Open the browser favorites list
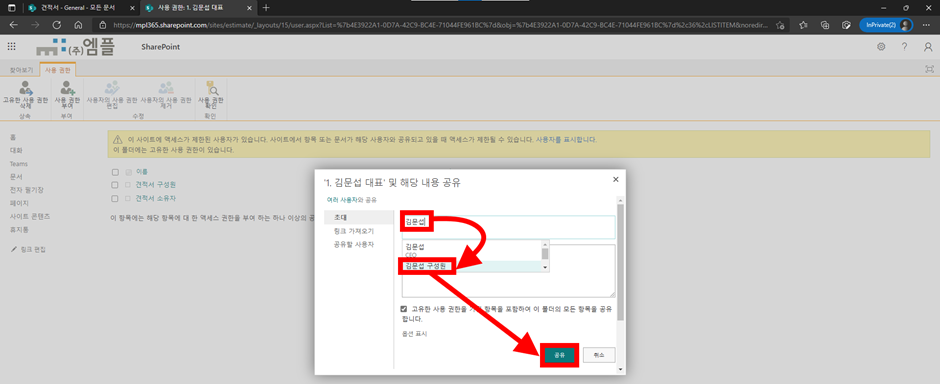This screenshot has width=940, height=384. (803, 25)
